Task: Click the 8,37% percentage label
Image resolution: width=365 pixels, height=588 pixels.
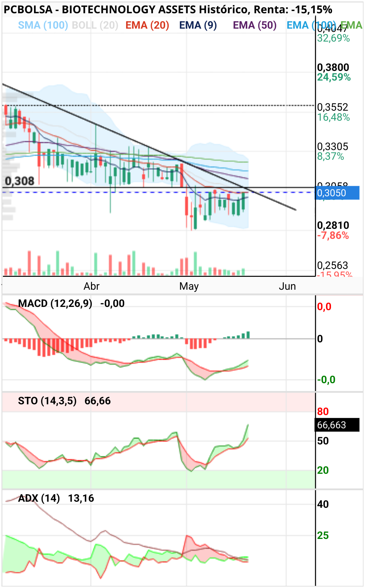Action: [x=331, y=156]
